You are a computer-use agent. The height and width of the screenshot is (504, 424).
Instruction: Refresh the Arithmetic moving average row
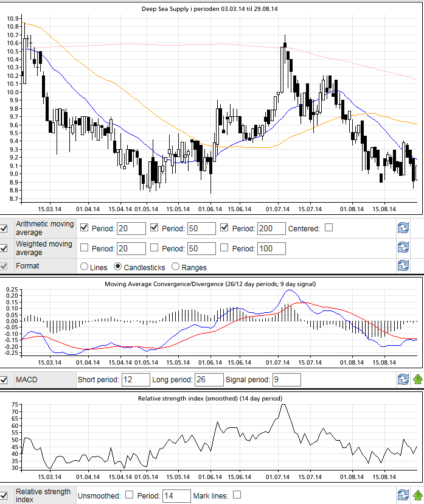pyautogui.click(x=402, y=228)
